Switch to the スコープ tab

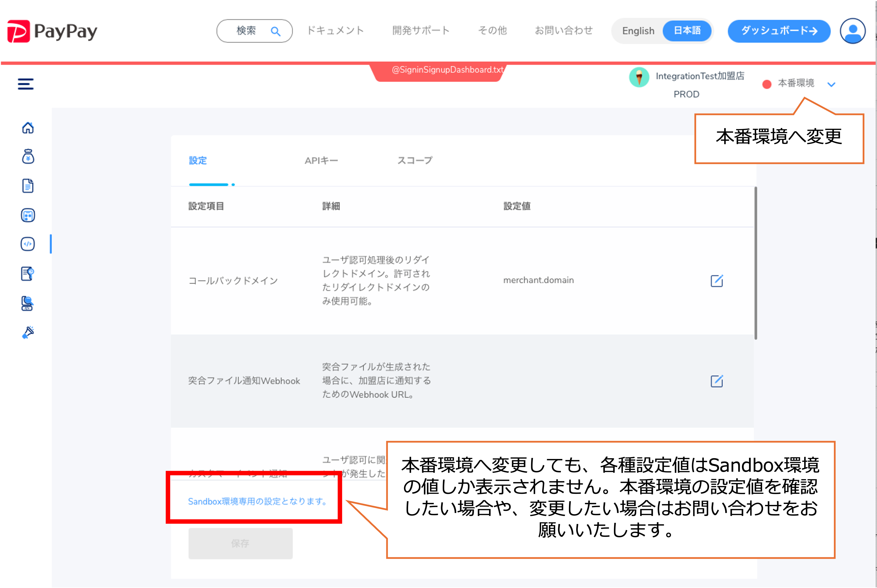[x=415, y=161]
